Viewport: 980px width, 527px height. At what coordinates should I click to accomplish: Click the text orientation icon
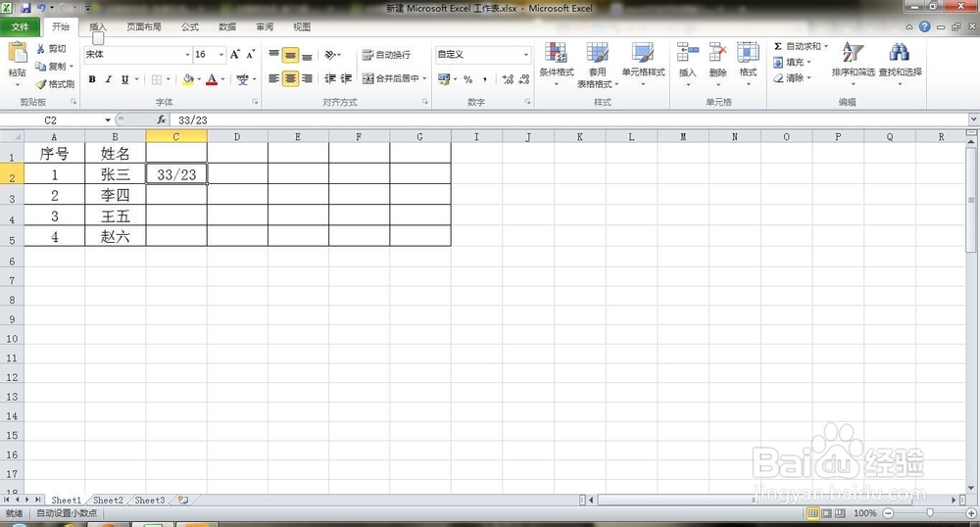pyautogui.click(x=331, y=55)
